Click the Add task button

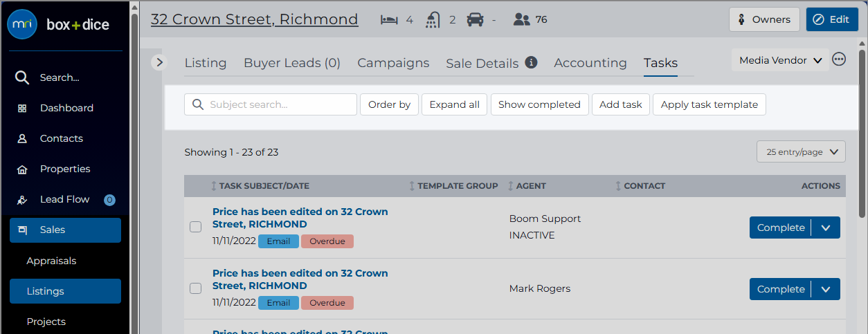[x=621, y=104]
